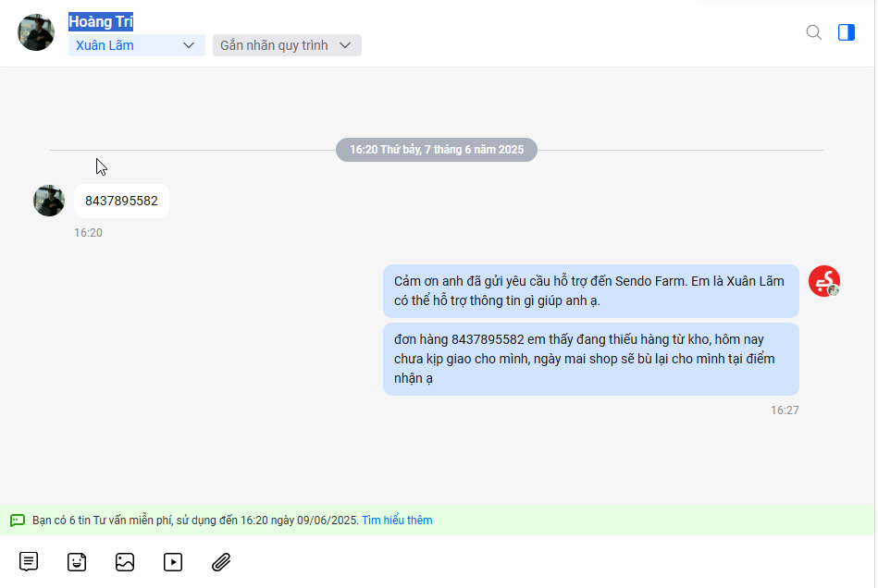
Task: Click the Tìm hiểu thêm link
Action: [397, 521]
